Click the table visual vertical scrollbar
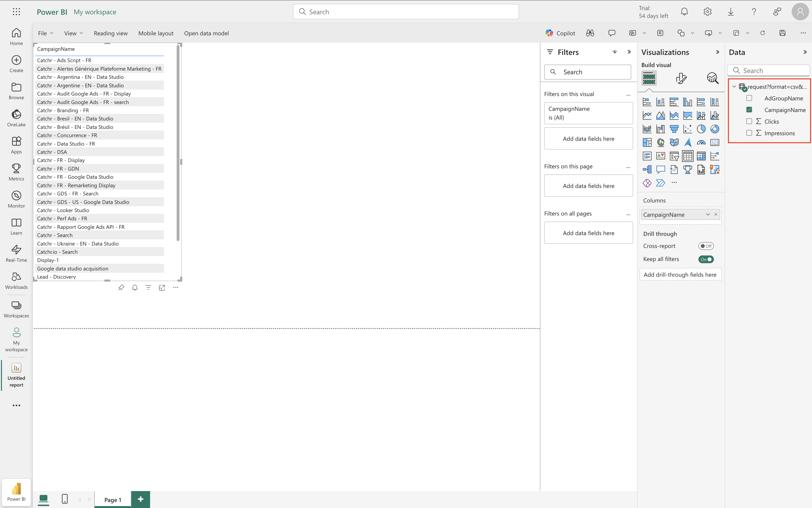The width and height of the screenshot is (812, 508). (178, 143)
